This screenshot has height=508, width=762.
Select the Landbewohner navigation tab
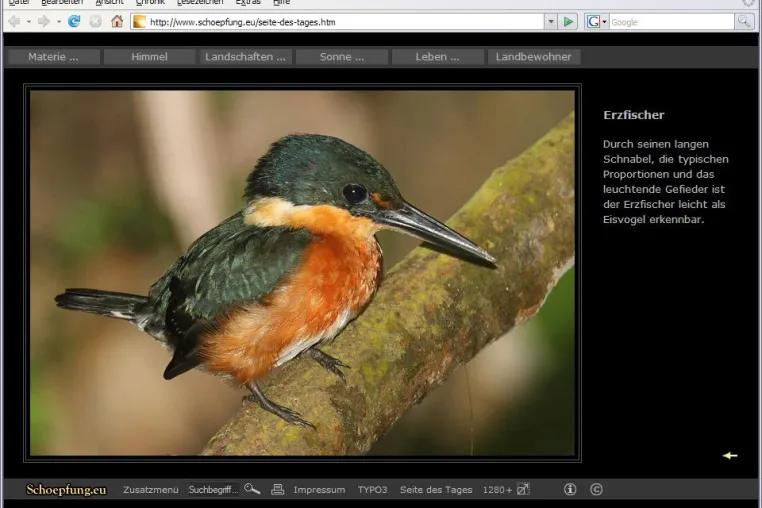coord(534,57)
